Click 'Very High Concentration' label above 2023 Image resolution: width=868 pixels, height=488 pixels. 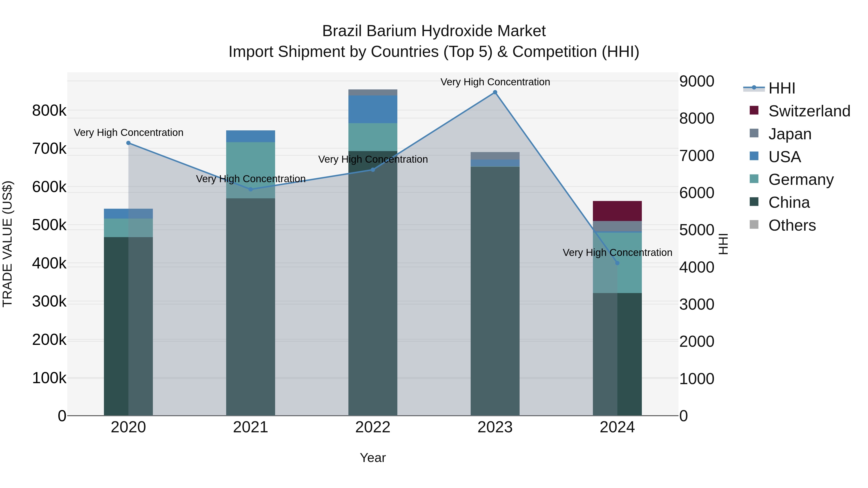(495, 82)
